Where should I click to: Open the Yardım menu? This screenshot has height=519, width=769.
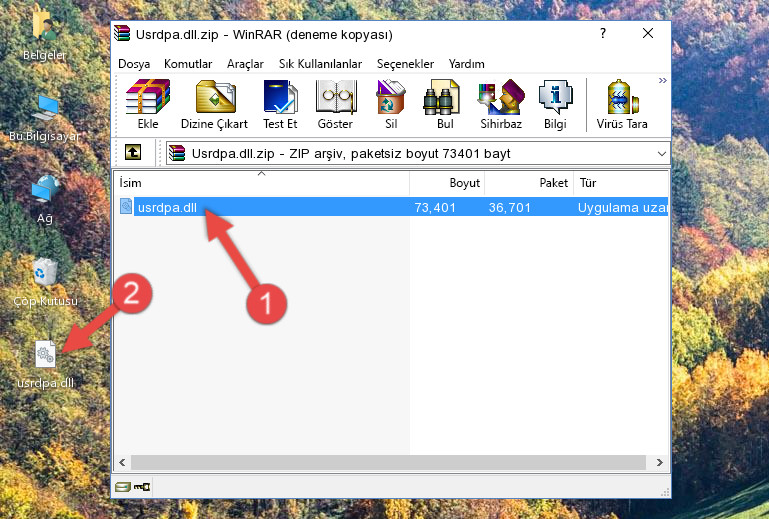point(466,64)
